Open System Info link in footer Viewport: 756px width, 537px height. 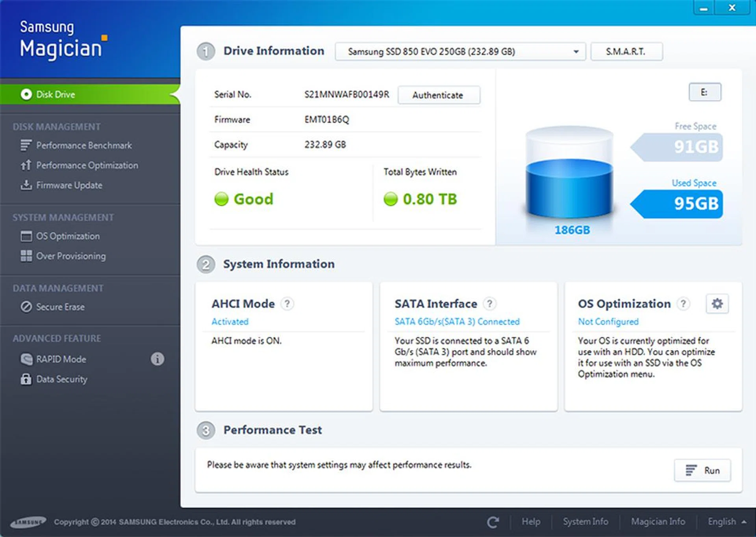[x=585, y=522]
